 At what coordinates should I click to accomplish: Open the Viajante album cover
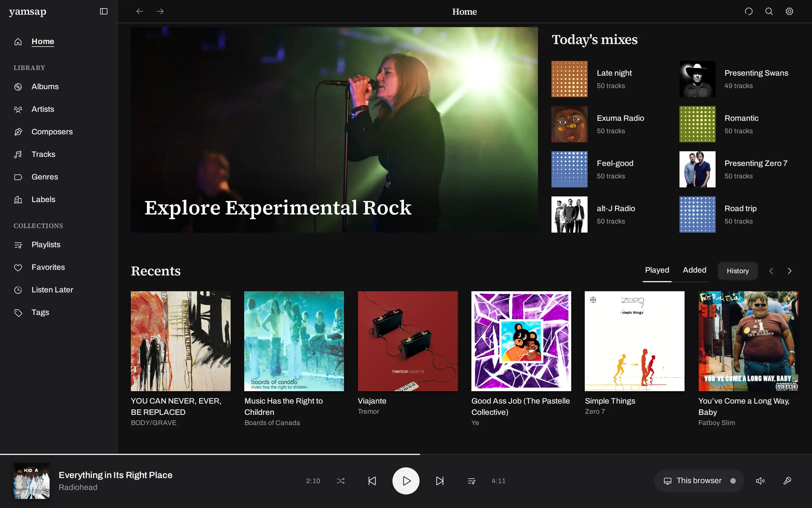(408, 341)
